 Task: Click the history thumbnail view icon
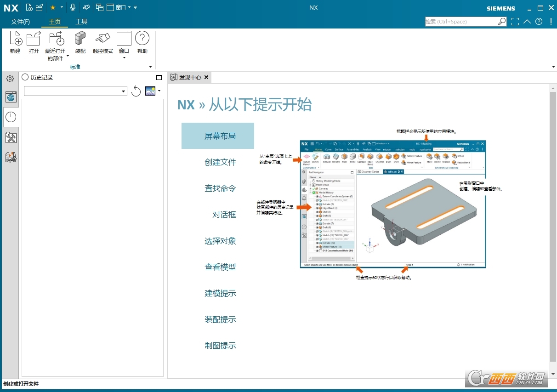coord(150,91)
